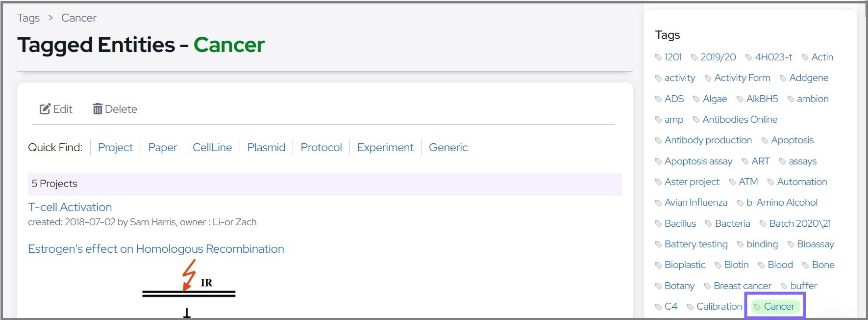The image size is (868, 320).
Task: Select Plasmid in Quick Find
Action: (x=266, y=147)
